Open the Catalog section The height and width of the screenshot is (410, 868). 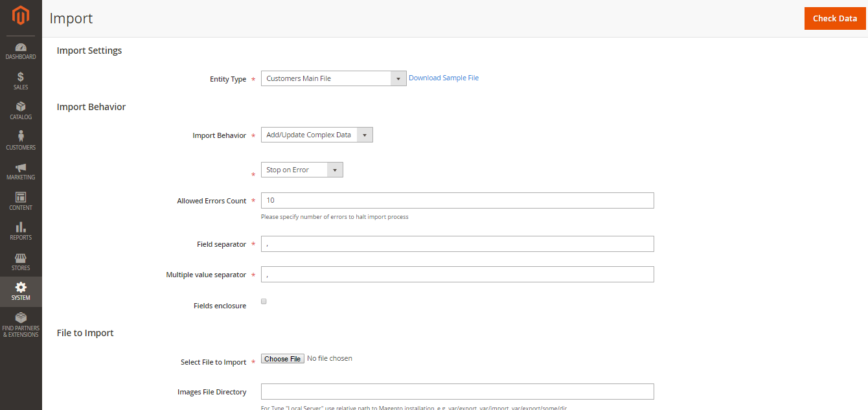[x=20, y=109]
